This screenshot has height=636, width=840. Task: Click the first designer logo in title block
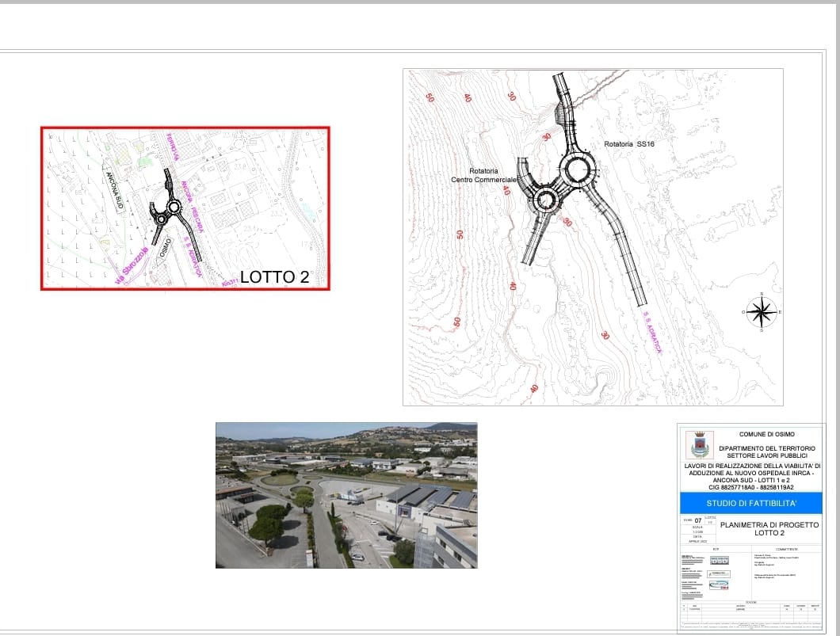point(719,560)
